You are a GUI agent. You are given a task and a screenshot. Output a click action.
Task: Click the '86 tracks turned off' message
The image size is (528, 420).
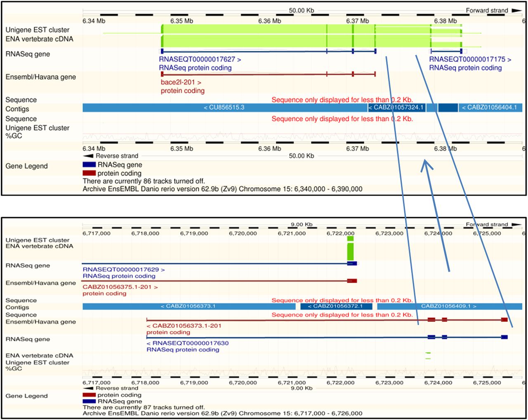coord(144,181)
